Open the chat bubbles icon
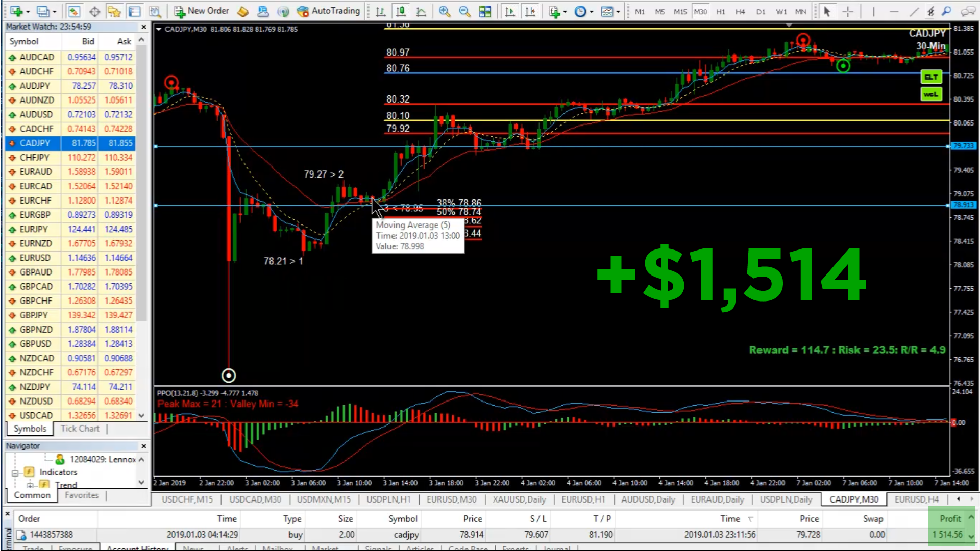The width and height of the screenshot is (980, 551). click(x=967, y=11)
